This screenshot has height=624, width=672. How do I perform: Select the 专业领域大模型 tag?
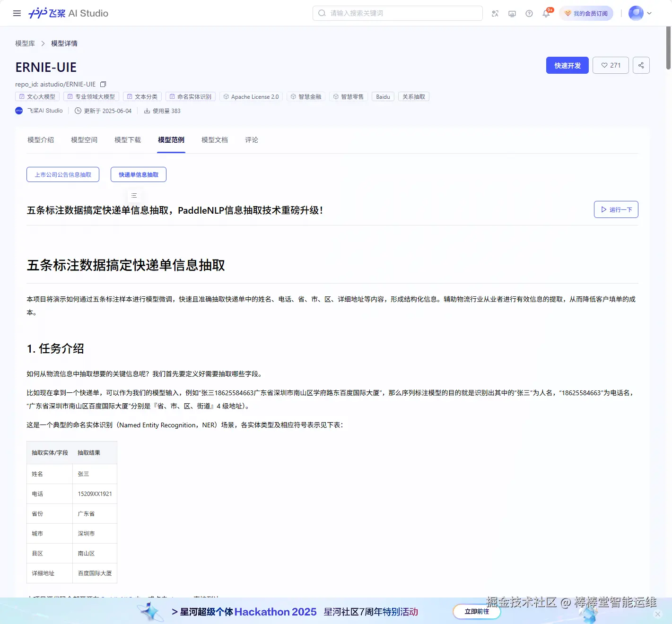tap(91, 96)
